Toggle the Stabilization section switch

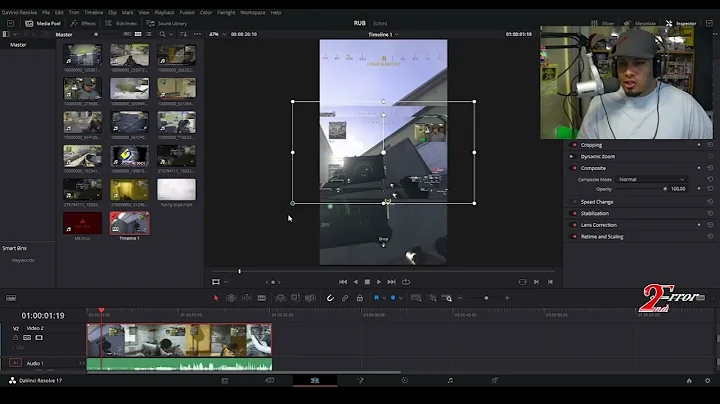pyautogui.click(x=574, y=213)
